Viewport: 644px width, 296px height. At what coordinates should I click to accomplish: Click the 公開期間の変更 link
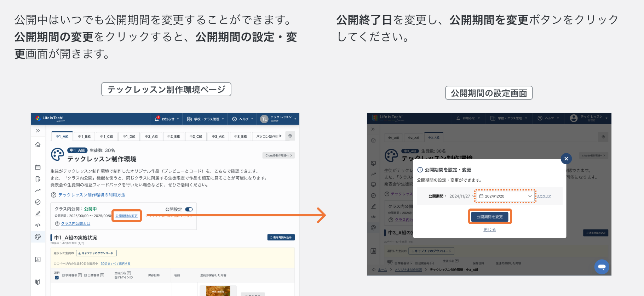(x=127, y=216)
